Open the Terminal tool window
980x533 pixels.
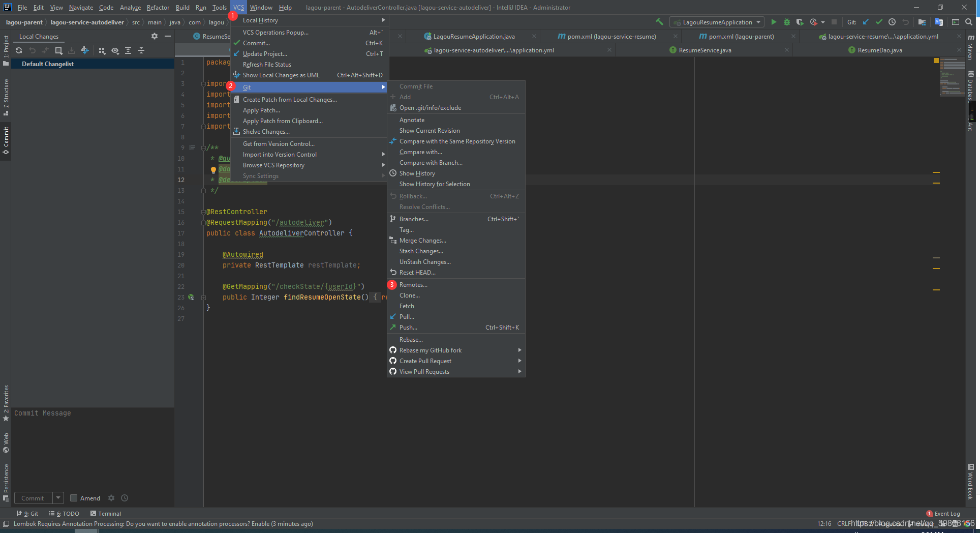(106, 514)
